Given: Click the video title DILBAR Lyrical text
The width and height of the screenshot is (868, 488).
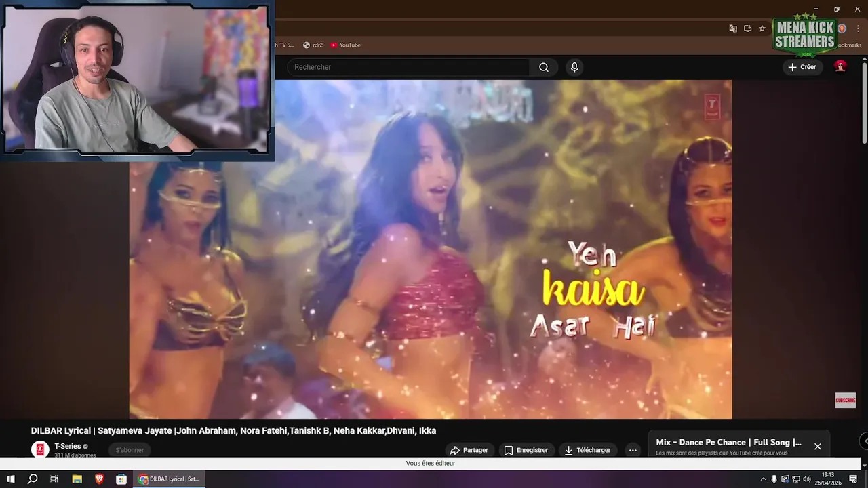Looking at the screenshot, I should [233, 430].
